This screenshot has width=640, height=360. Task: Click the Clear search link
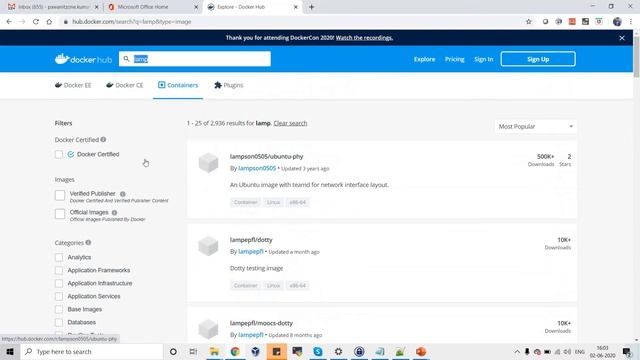pos(290,123)
